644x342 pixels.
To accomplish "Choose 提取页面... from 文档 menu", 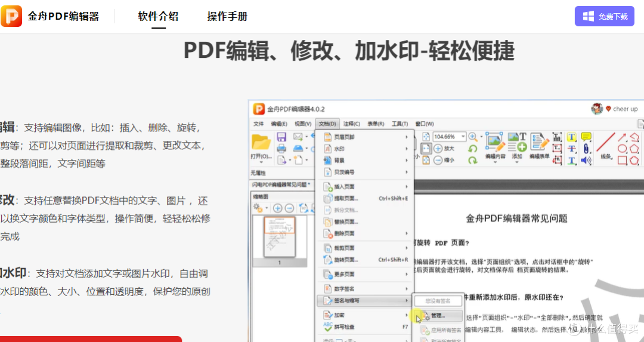I will coord(365,199).
